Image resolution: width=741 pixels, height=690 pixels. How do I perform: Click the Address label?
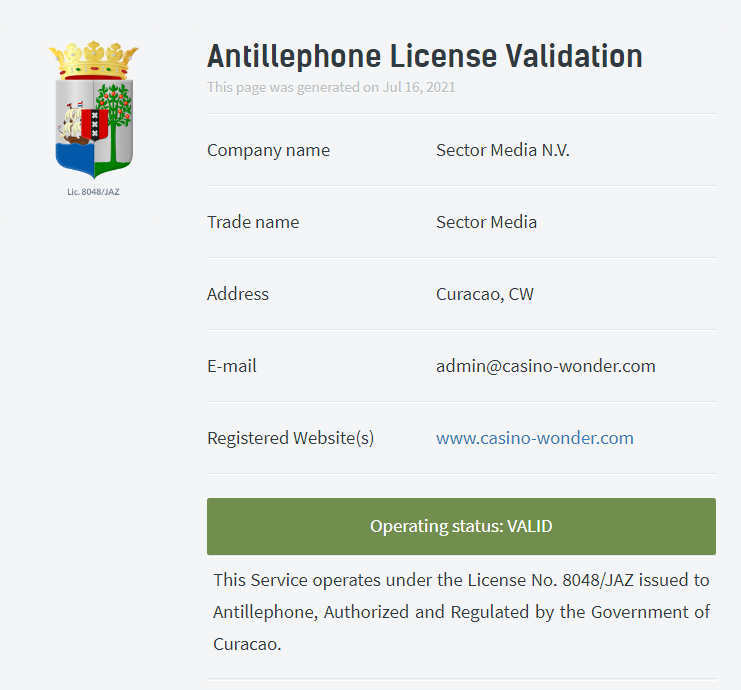(238, 294)
